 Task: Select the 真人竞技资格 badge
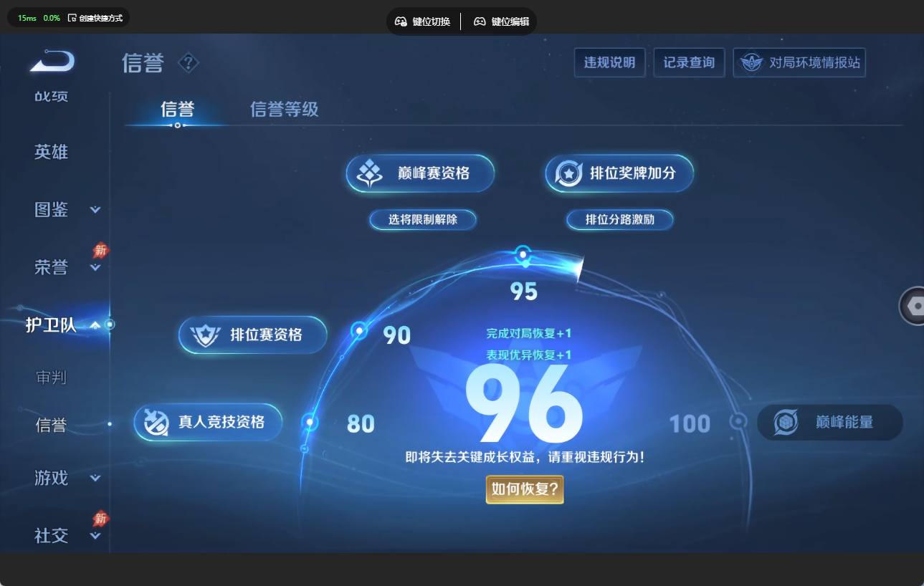click(x=208, y=422)
